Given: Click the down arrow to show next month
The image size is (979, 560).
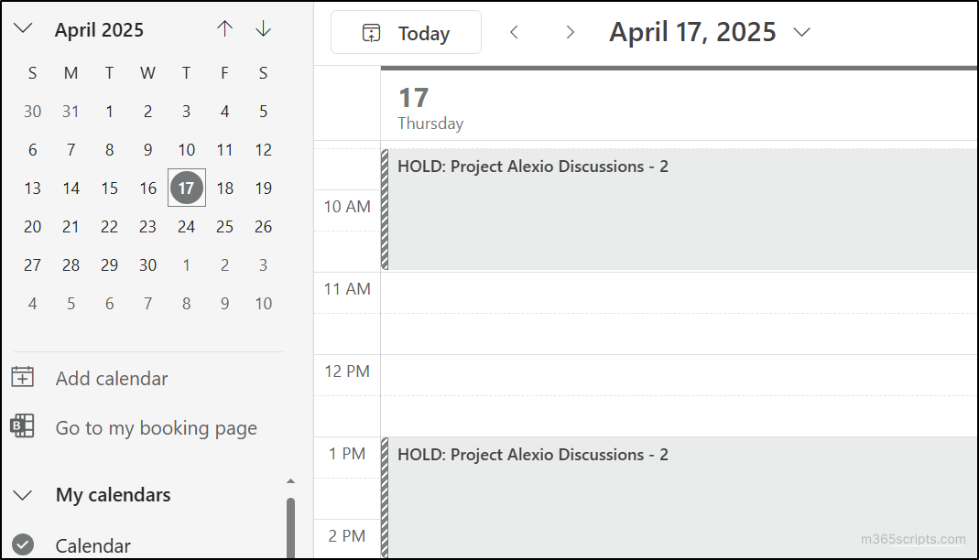Looking at the screenshot, I should coord(263,28).
